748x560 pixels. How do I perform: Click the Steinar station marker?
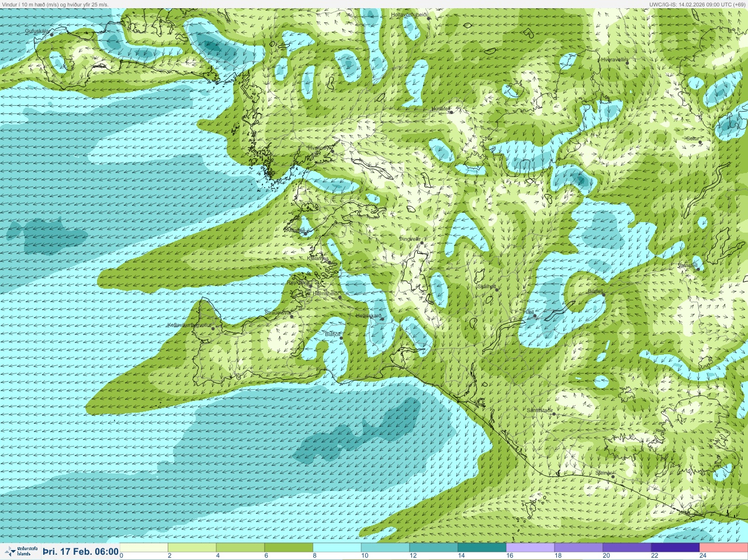click(612, 476)
